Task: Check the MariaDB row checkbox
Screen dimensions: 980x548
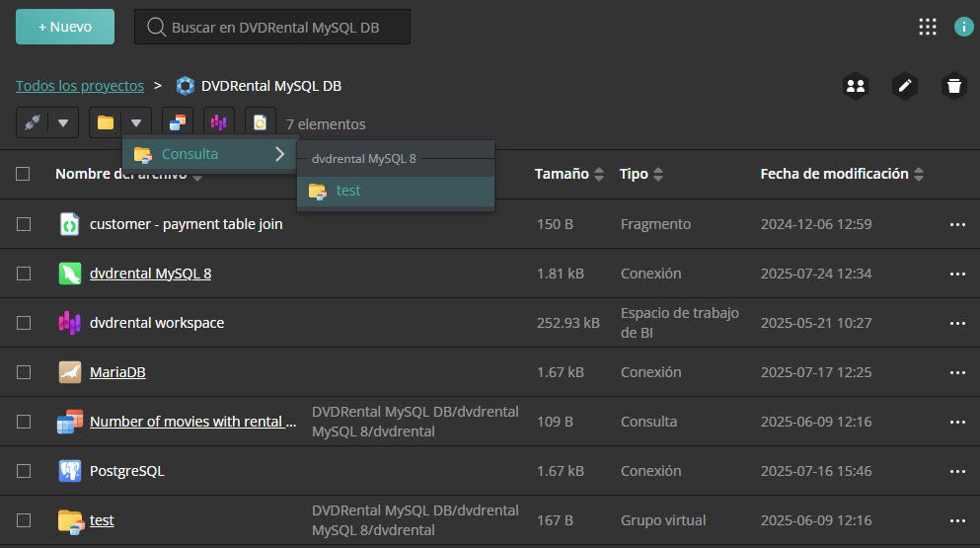Action: [24, 372]
